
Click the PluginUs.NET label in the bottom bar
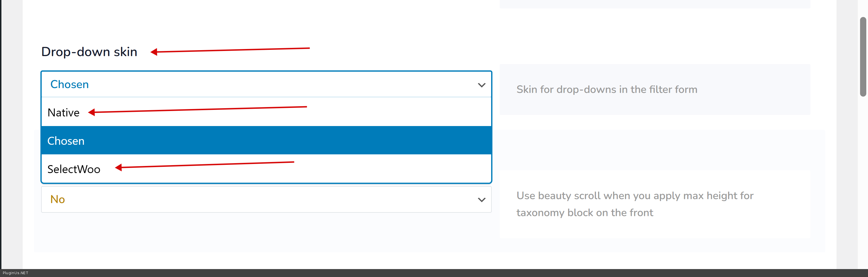click(x=16, y=273)
